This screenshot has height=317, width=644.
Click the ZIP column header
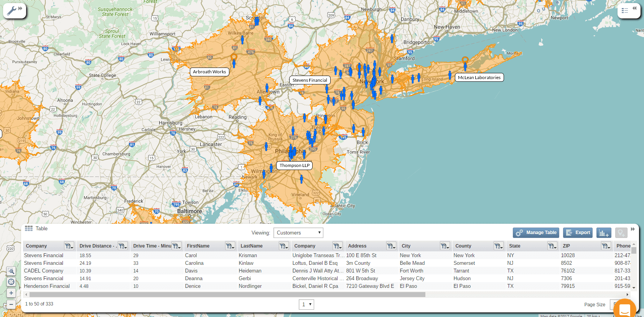[566, 246]
